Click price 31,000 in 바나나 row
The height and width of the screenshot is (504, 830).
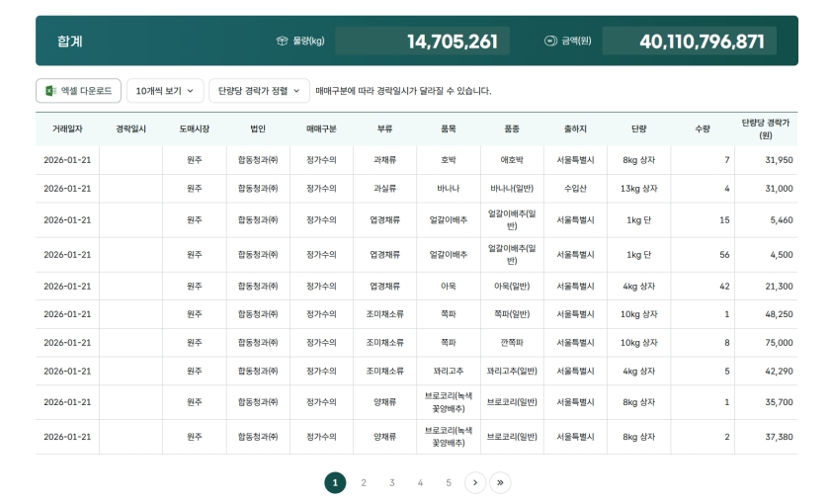point(779,189)
